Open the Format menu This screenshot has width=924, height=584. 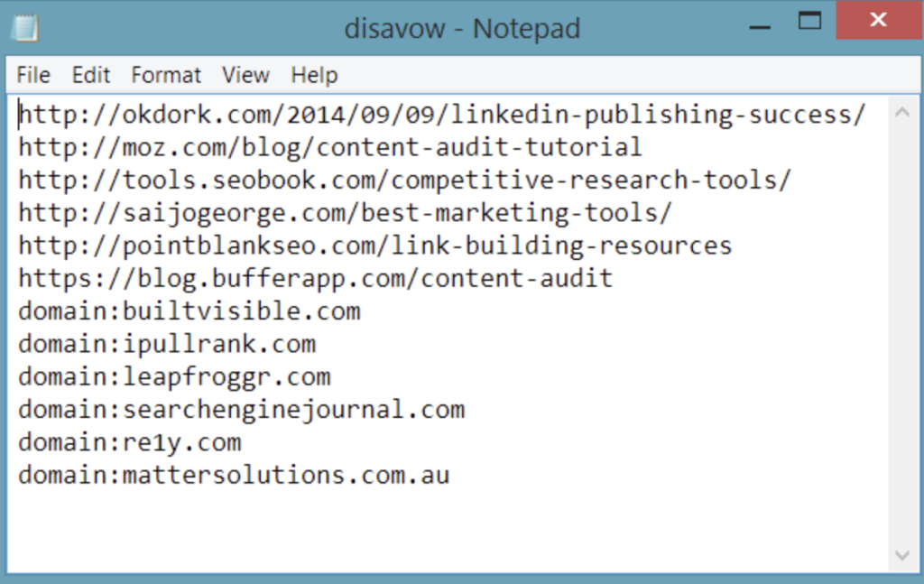pyautogui.click(x=166, y=76)
